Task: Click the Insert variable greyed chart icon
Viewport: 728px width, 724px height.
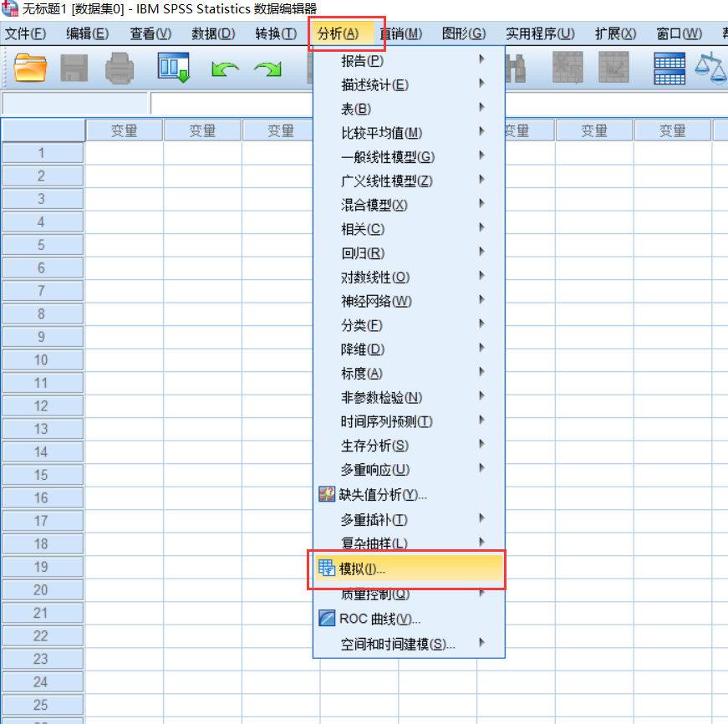Action: pos(613,68)
